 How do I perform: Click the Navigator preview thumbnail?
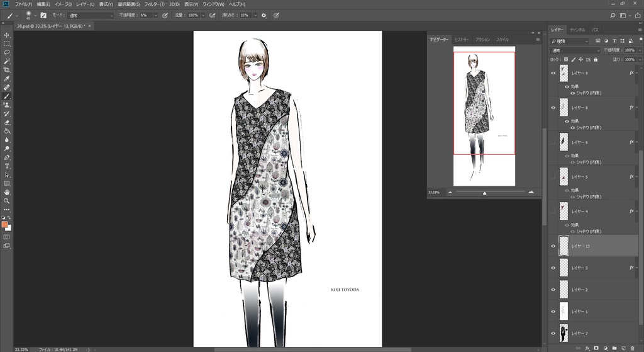484,116
